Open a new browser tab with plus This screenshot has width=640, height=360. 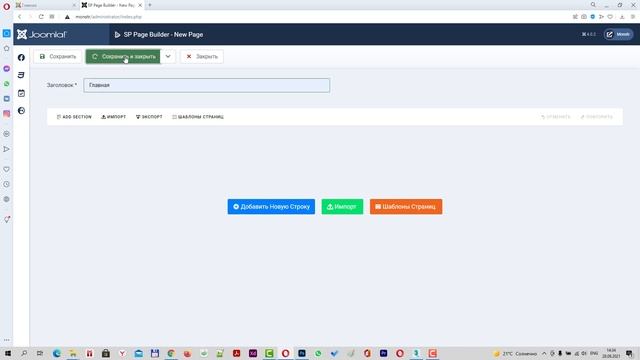(x=150, y=5)
